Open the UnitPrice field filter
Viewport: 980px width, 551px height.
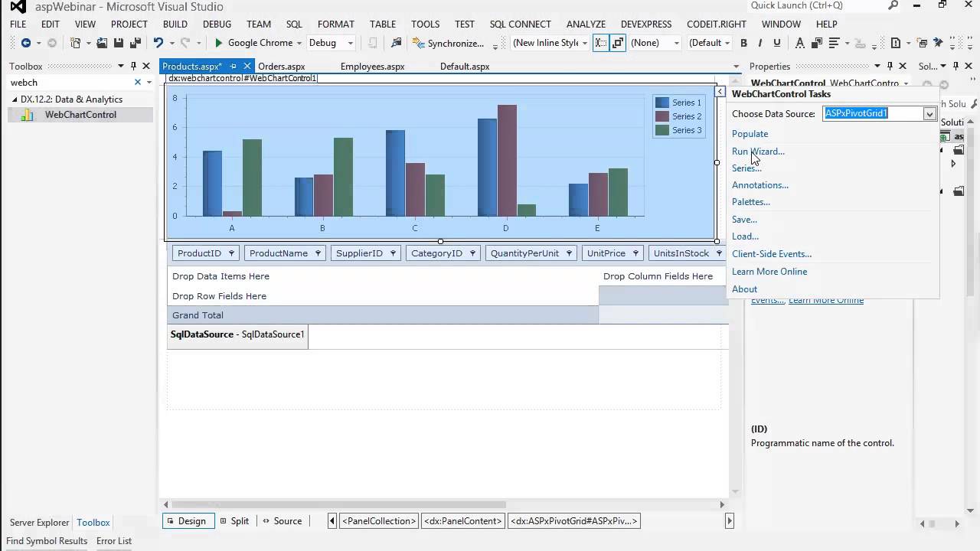click(636, 253)
